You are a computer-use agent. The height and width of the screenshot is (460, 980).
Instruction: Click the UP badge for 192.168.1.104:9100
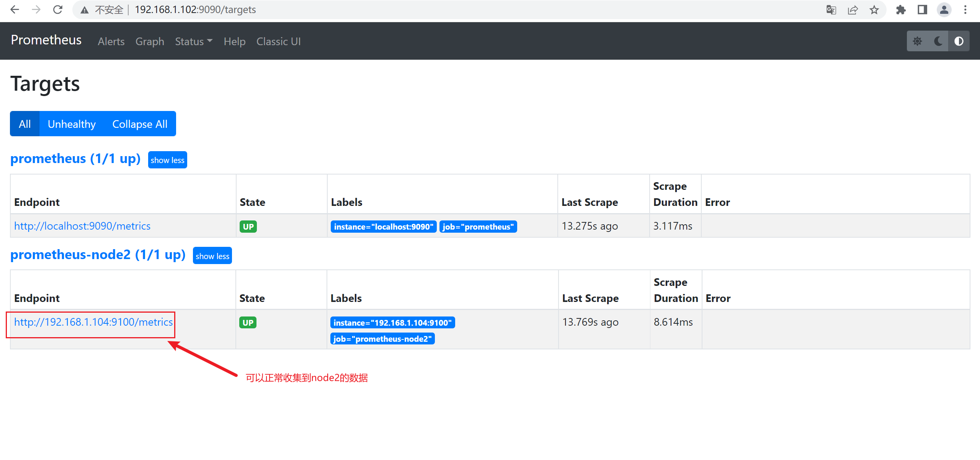tap(248, 323)
